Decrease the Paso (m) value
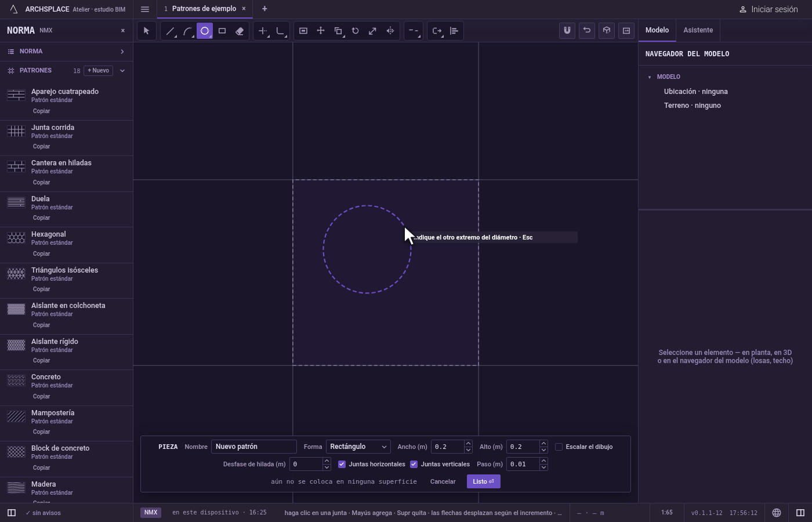Image resolution: width=812 pixels, height=522 pixels. pyautogui.click(x=543, y=467)
